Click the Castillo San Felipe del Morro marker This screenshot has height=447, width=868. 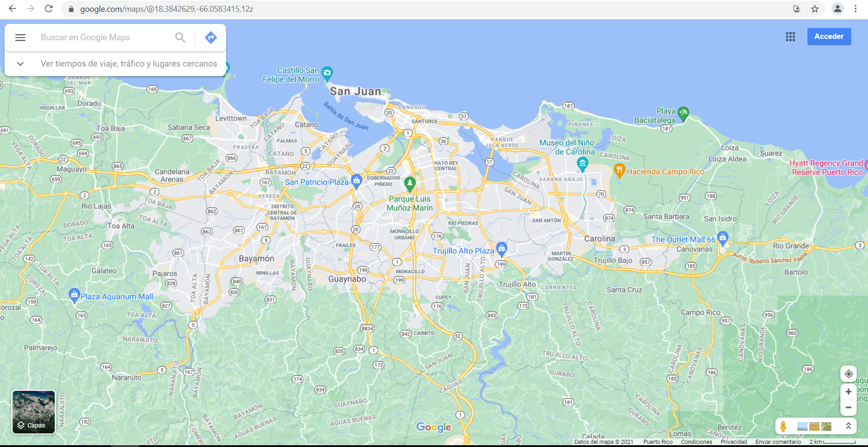click(x=327, y=72)
